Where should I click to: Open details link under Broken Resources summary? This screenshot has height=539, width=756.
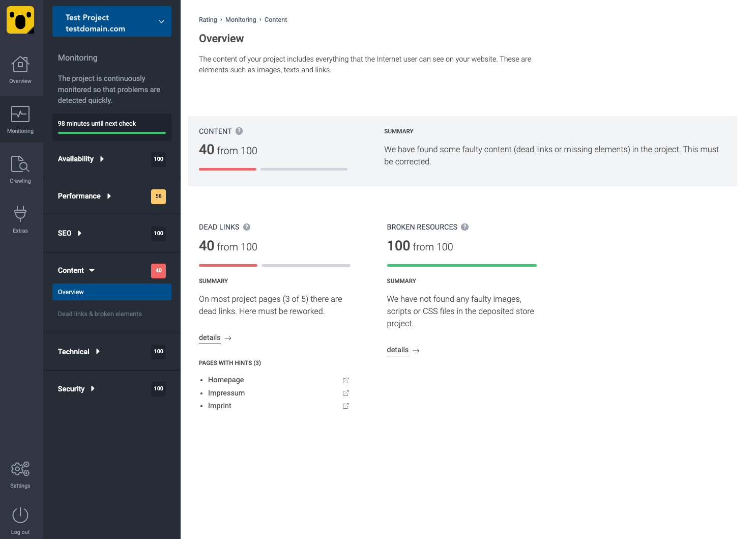pyautogui.click(x=398, y=350)
